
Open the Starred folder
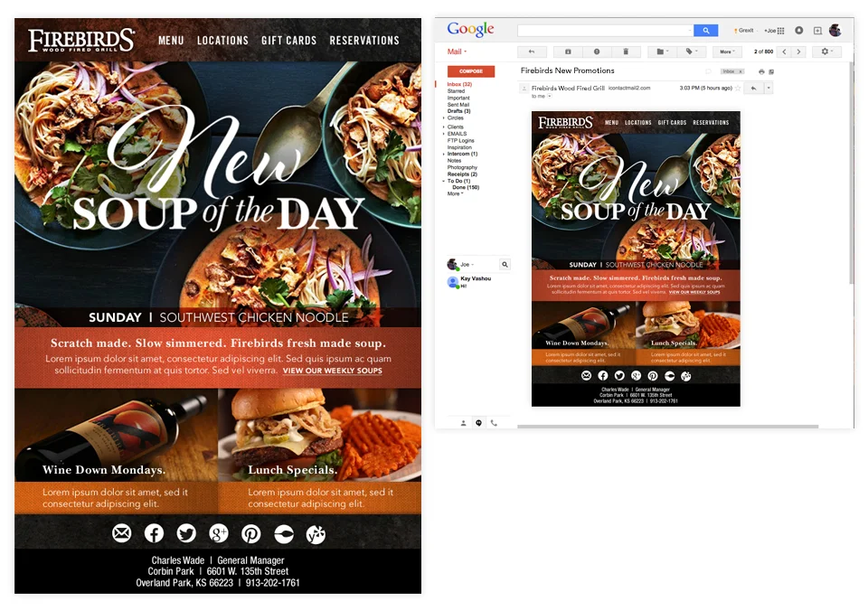click(x=456, y=90)
